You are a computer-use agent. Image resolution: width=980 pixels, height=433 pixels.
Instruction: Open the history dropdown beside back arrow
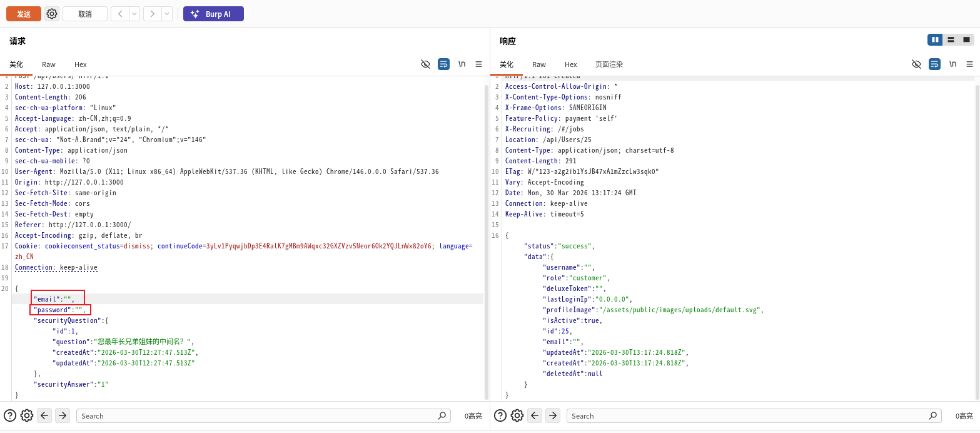coord(134,14)
